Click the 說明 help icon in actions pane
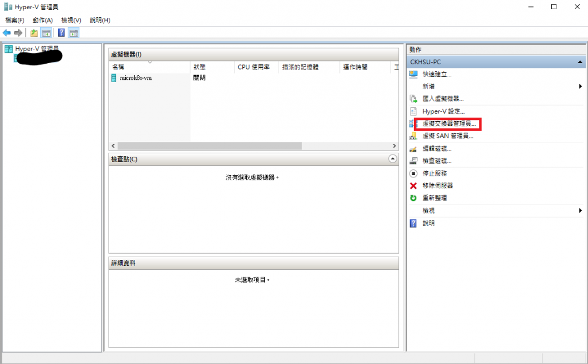Viewport: 588px width, 364px height. click(413, 223)
